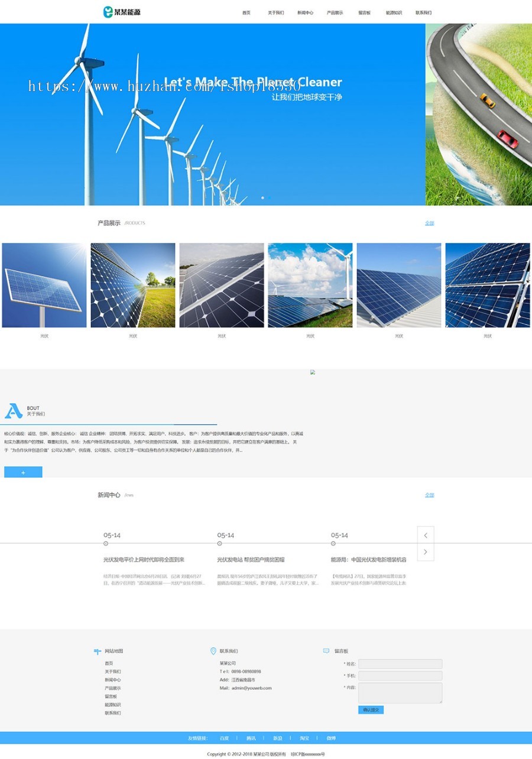Open 能源知识 in top navigation
Image resolution: width=532 pixels, height=759 pixels.
[x=394, y=12]
